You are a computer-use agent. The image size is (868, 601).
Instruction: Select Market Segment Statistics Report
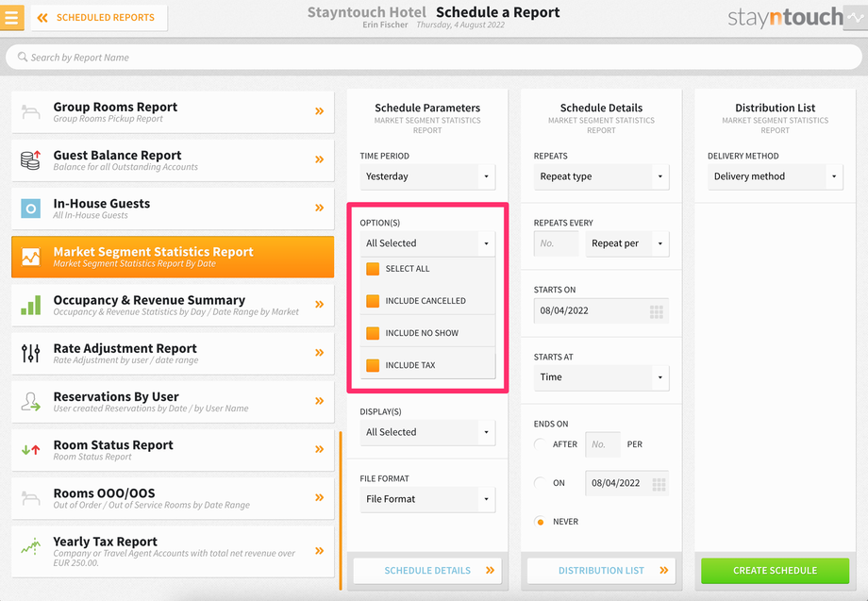click(173, 257)
